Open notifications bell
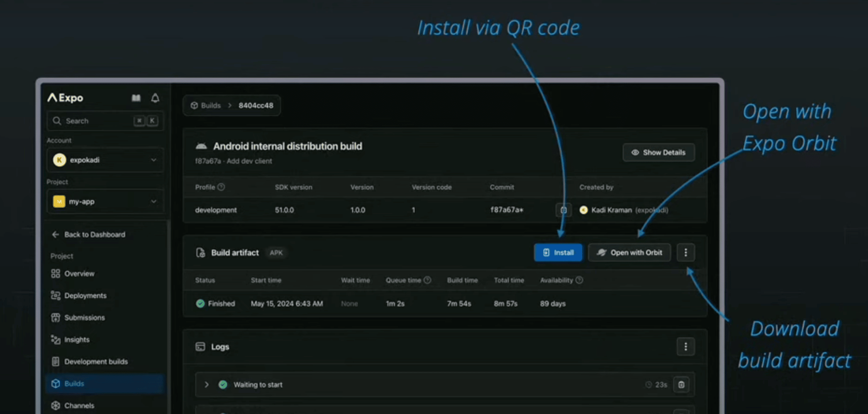Image resolution: width=868 pixels, height=414 pixels. tap(155, 98)
